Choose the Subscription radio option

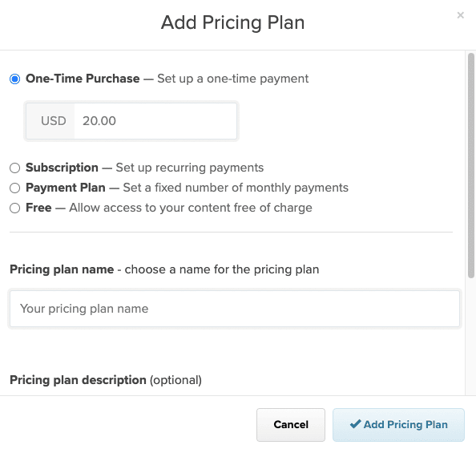(x=15, y=168)
